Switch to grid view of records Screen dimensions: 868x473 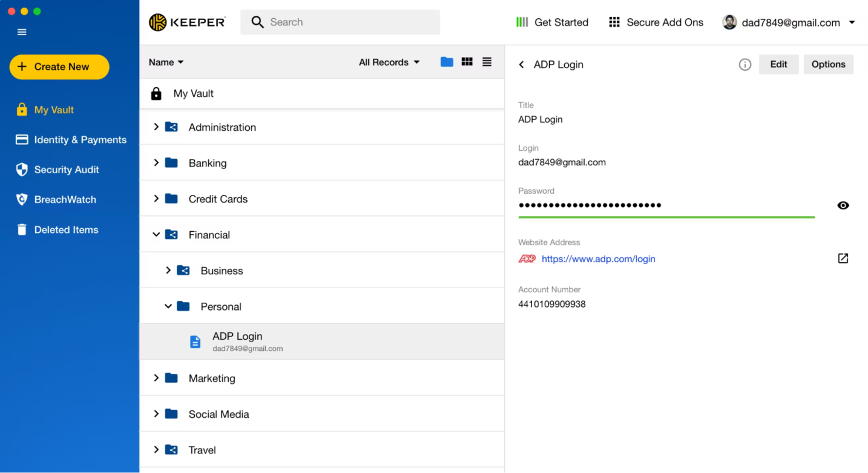click(x=467, y=62)
